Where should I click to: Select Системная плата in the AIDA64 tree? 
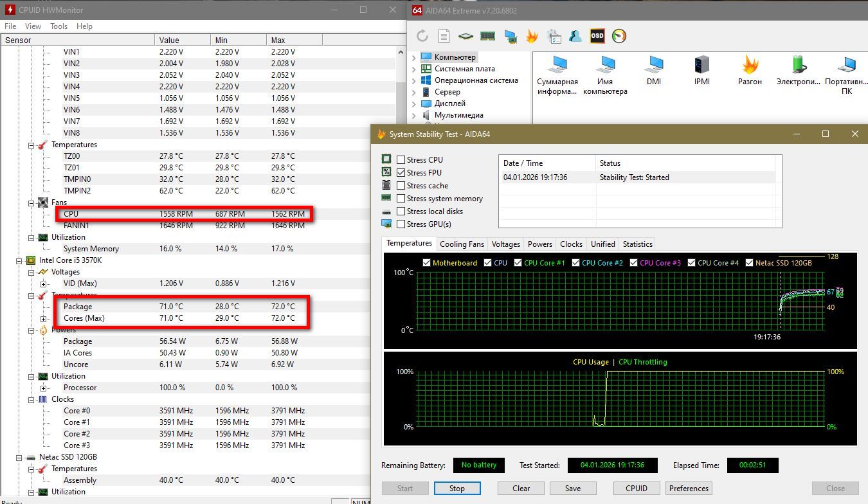(x=464, y=69)
